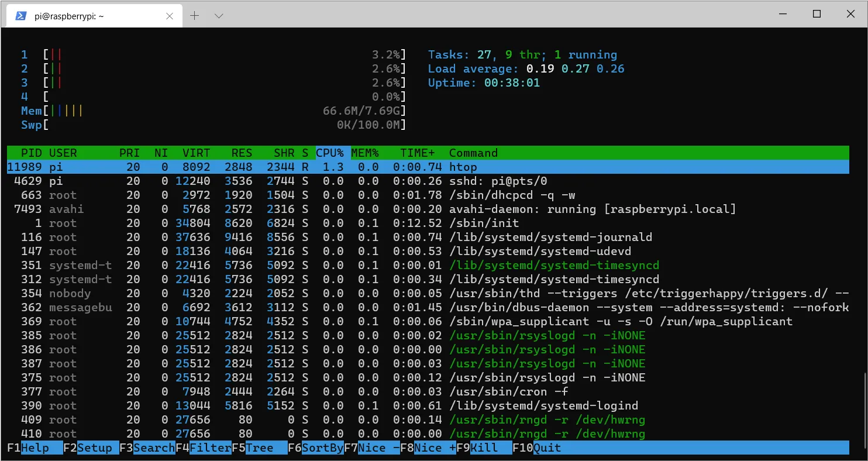The image size is (868, 461).
Task: Select the pi@raspberrypi: ~ tab
Action: click(x=93, y=16)
